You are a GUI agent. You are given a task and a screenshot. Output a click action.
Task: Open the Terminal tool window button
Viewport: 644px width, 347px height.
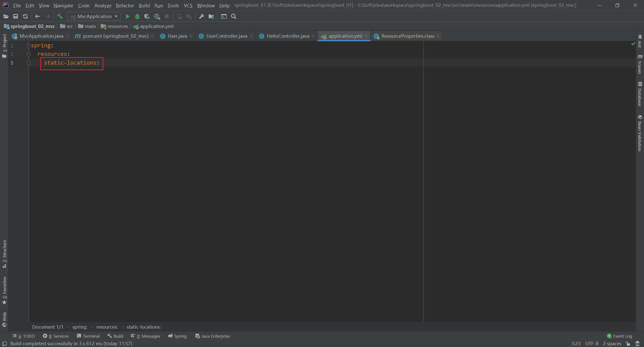[88, 336]
